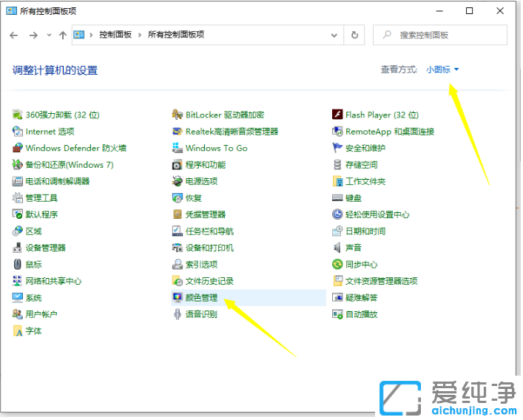Click the 鼠标 mouse settings icon
The width and height of the screenshot is (523, 420).
tap(18, 264)
